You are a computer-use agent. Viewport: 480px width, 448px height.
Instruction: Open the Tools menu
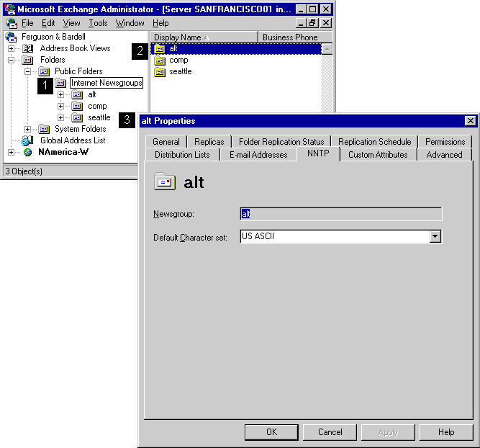pyautogui.click(x=98, y=23)
